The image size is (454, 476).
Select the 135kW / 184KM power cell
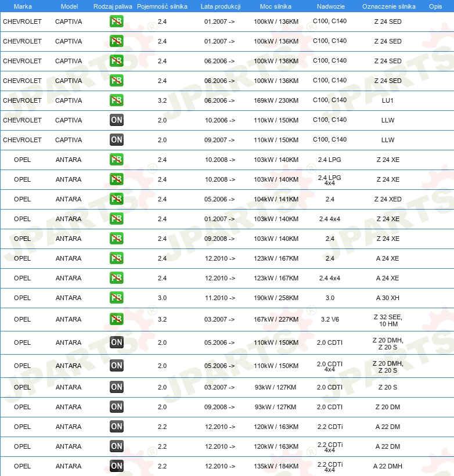pos(276,466)
